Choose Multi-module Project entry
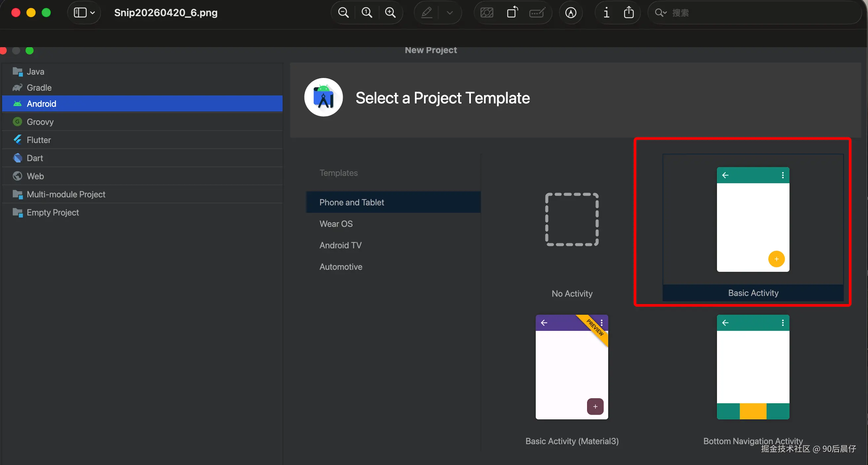This screenshot has width=868, height=465. click(x=66, y=194)
